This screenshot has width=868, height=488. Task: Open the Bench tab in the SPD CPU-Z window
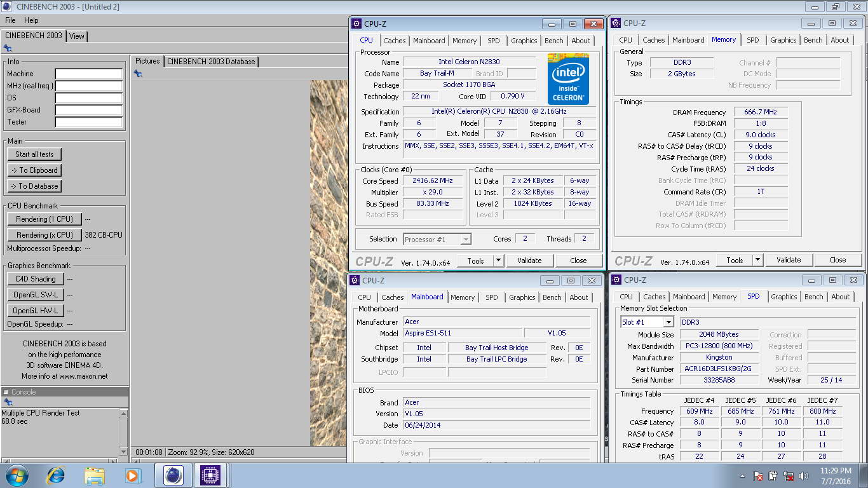(x=814, y=297)
